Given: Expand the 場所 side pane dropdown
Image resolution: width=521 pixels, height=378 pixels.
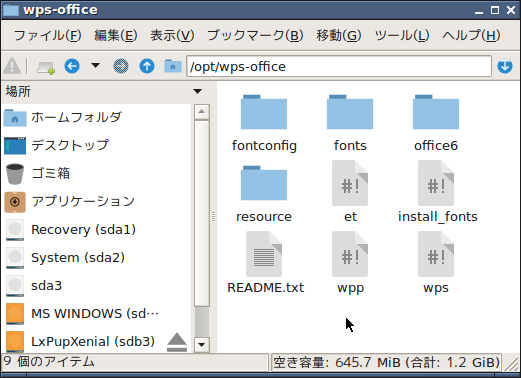Looking at the screenshot, I should (x=197, y=91).
